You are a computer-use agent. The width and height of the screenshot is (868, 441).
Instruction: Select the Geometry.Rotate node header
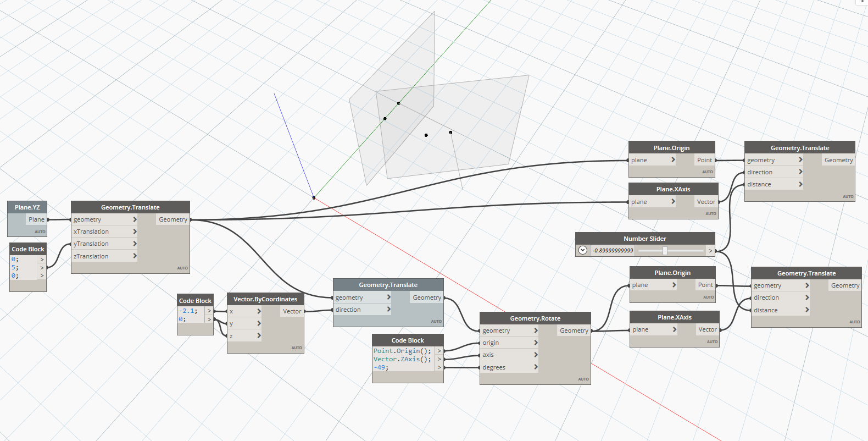coord(535,318)
